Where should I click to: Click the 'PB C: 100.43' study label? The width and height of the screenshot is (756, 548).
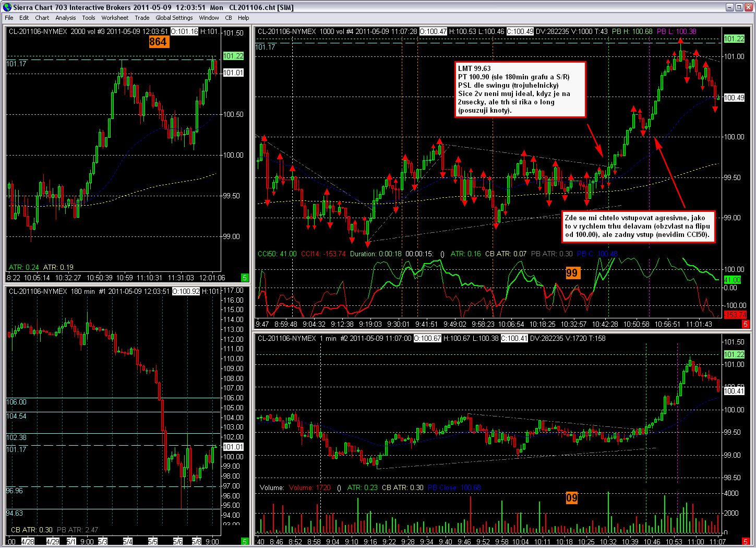point(597,254)
